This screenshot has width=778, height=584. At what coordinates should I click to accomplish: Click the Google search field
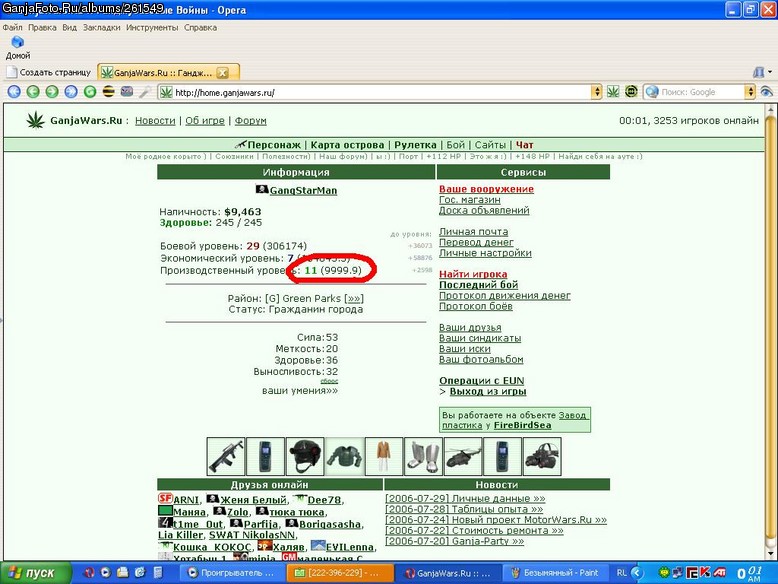click(x=701, y=92)
